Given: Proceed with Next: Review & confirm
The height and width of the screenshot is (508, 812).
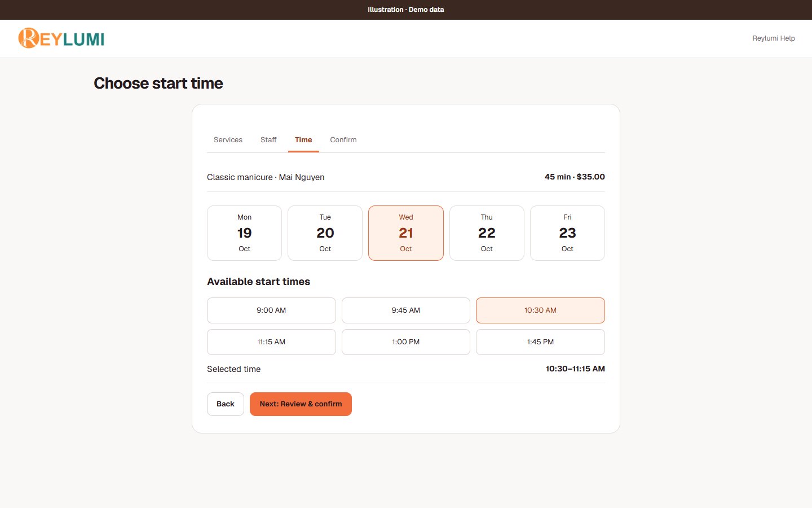Looking at the screenshot, I should pos(301,404).
